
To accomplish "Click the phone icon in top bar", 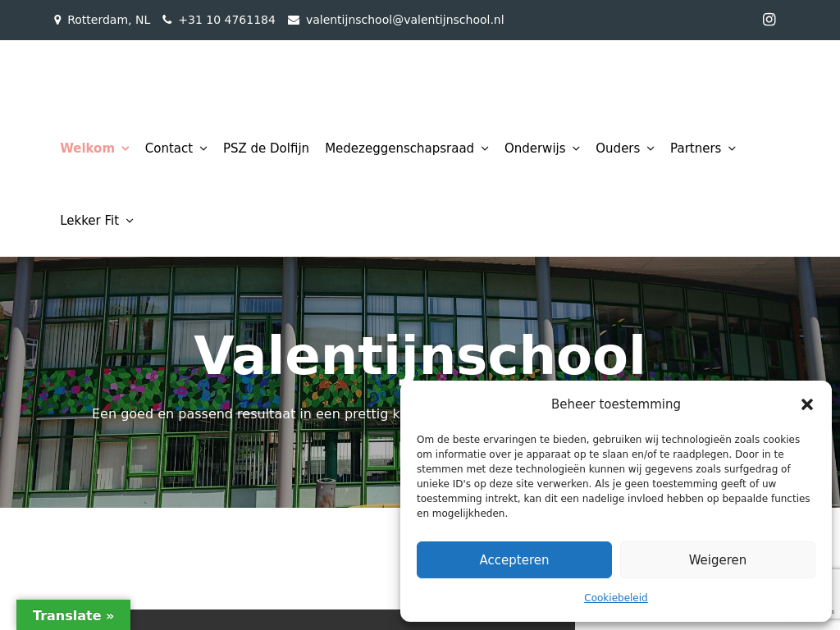I will pyautogui.click(x=167, y=20).
